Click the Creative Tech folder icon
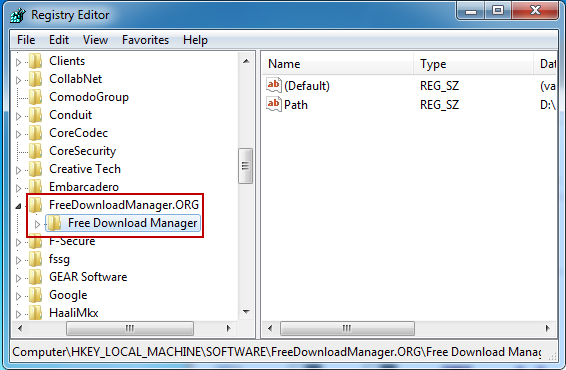The height and width of the screenshot is (370, 566). pos(35,169)
